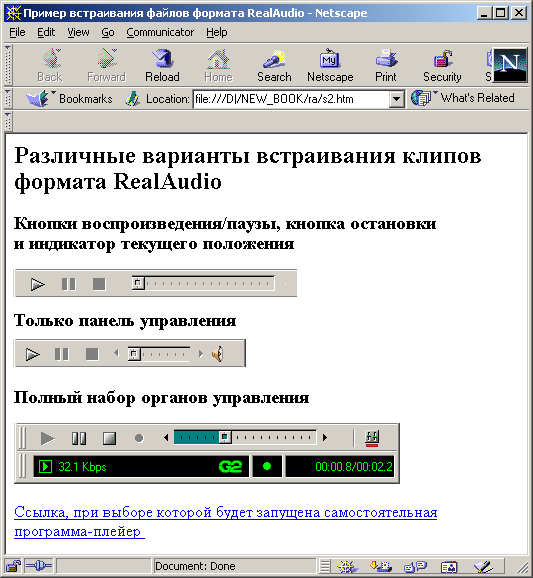
Task: Pause the full-controls RealAudio player
Action: click(x=79, y=438)
